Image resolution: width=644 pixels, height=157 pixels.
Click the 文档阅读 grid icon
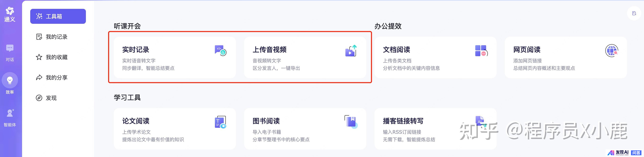pyautogui.click(x=481, y=51)
